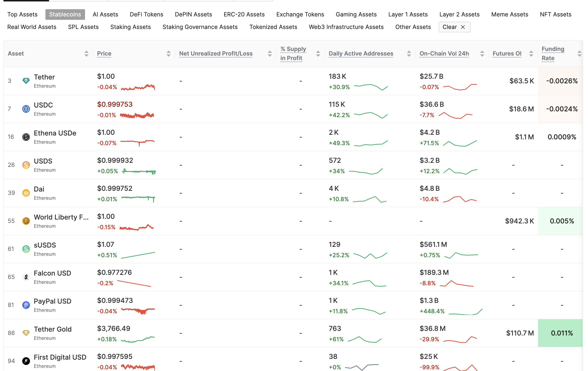588x371 pixels.
Task: Select the Other Assets filter
Action: click(x=413, y=27)
